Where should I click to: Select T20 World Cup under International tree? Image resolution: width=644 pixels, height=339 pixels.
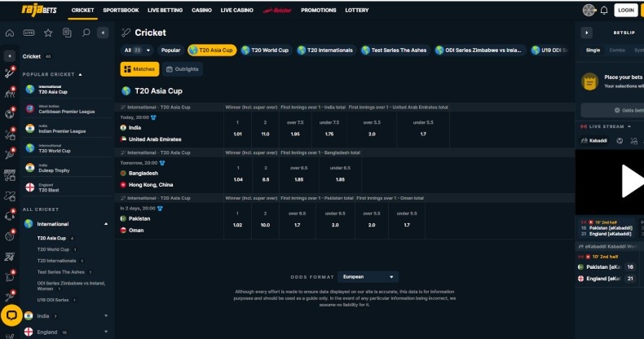[x=53, y=249]
